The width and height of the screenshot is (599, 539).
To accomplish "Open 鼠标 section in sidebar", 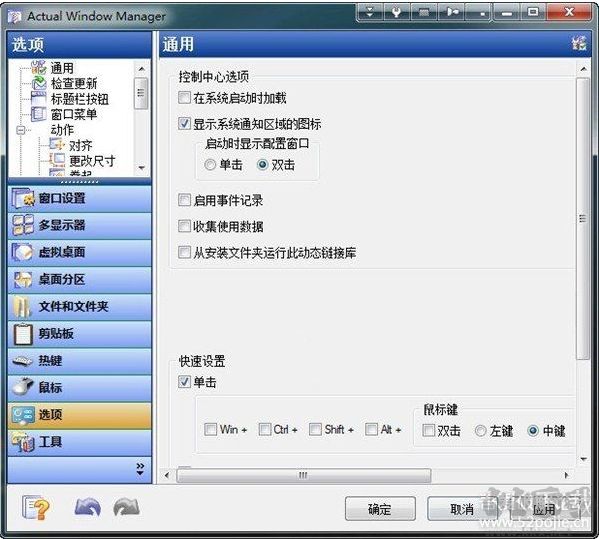I will [79, 388].
